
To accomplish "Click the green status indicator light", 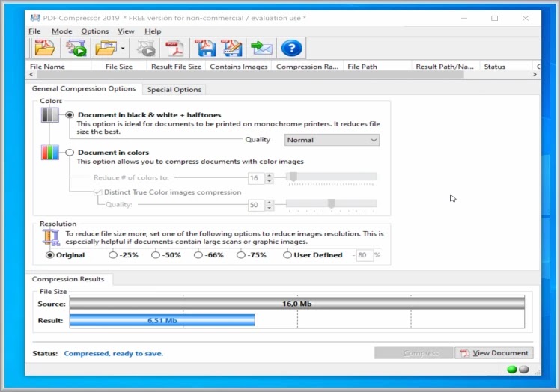I will [512, 369].
